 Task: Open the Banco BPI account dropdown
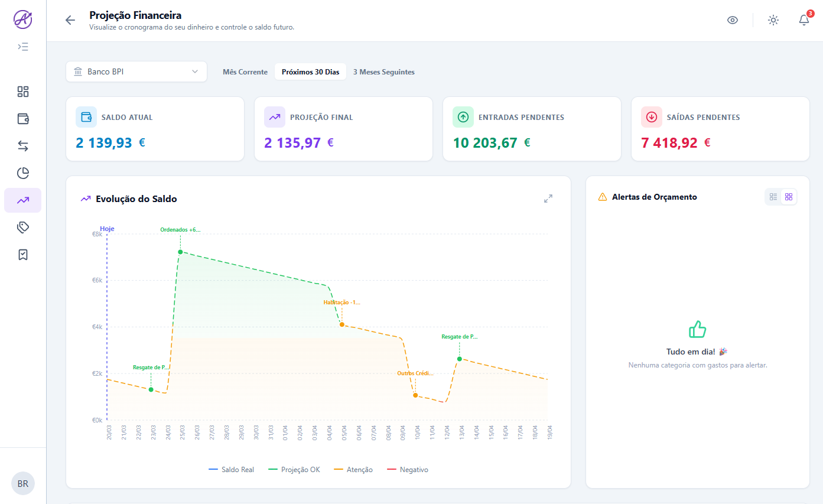point(136,72)
